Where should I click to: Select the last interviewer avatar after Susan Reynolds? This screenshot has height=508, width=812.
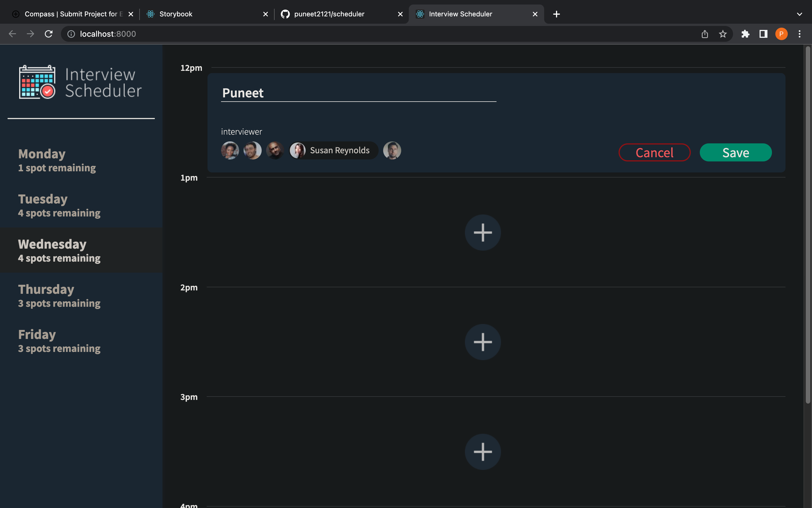(392, 150)
